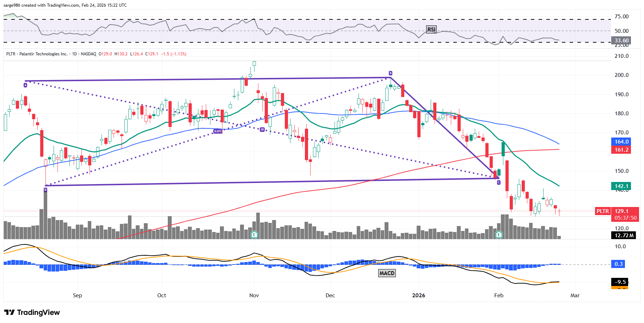Select the RSI indicator label

[x=431, y=29]
